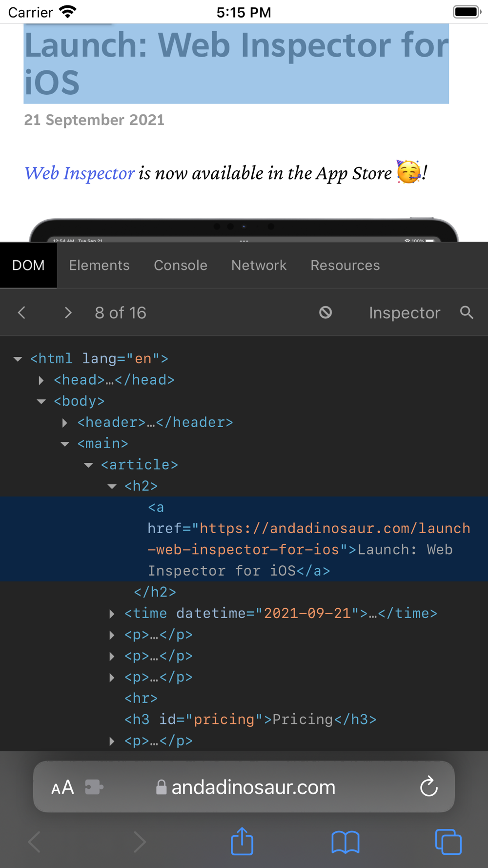
Task: Open Safari bookmarks book icon
Action: pos(345,842)
